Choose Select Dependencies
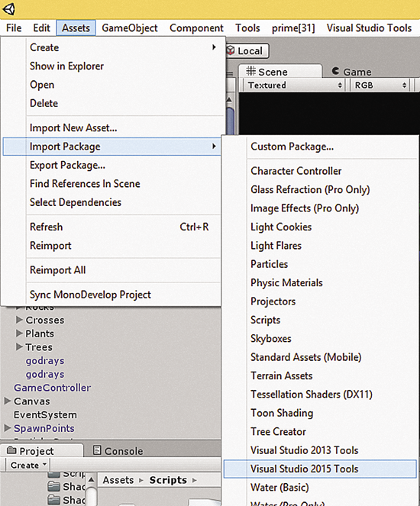Viewport: 420px width, 506px height. coord(111,202)
